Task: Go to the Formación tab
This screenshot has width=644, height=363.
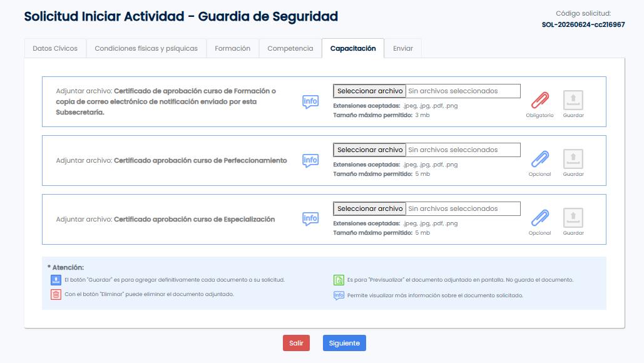Action: tap(232, 48)
